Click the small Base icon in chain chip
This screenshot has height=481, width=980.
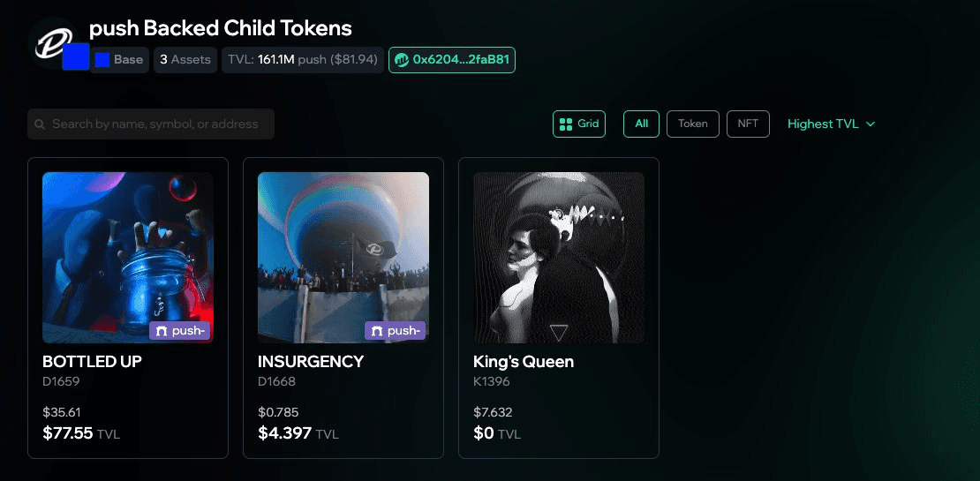click(102, 60)
